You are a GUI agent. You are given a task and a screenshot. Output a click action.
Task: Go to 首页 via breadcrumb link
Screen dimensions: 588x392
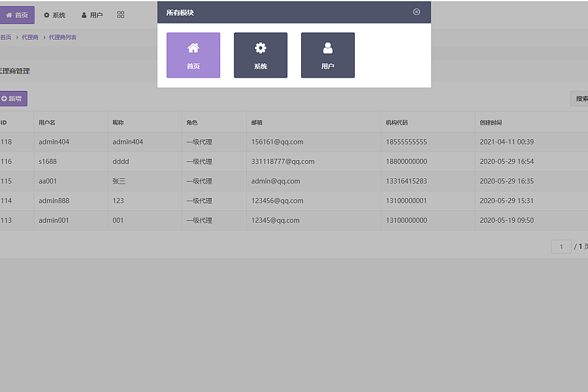pos(6,37)
